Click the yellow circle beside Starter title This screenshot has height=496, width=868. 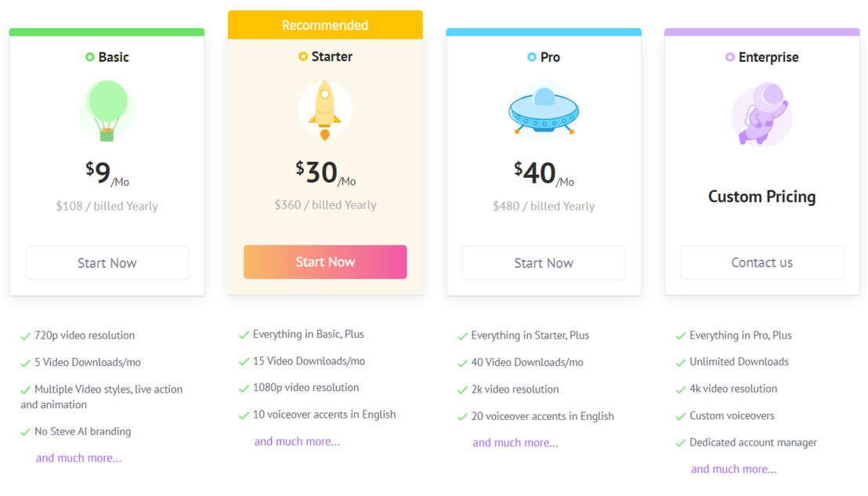(303, 56)
